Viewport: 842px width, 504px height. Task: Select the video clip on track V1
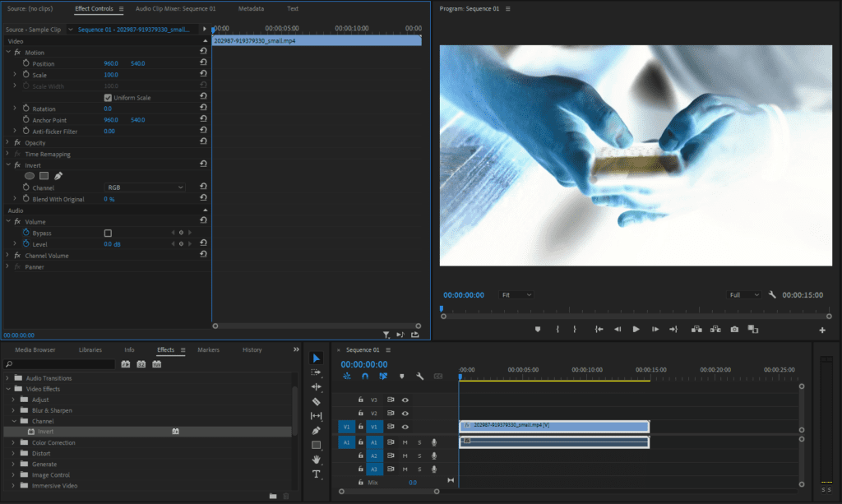(554, 427)
